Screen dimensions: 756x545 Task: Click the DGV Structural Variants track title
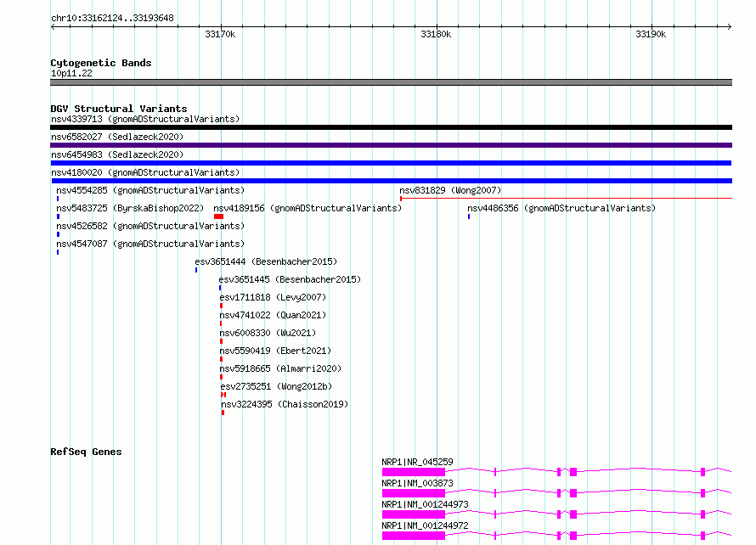[119, 109]
